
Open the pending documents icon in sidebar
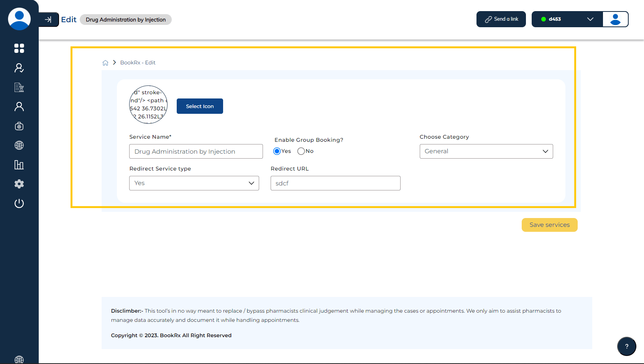click(19, 87)
